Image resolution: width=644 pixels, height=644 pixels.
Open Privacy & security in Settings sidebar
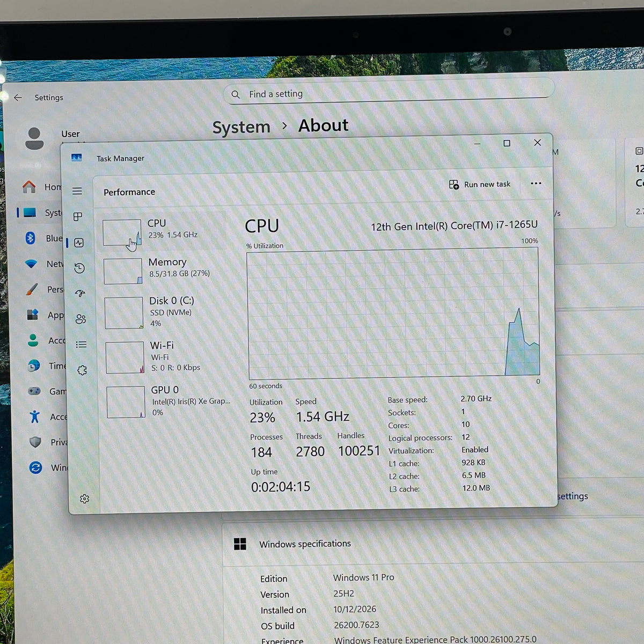click(x=48, y=442)
